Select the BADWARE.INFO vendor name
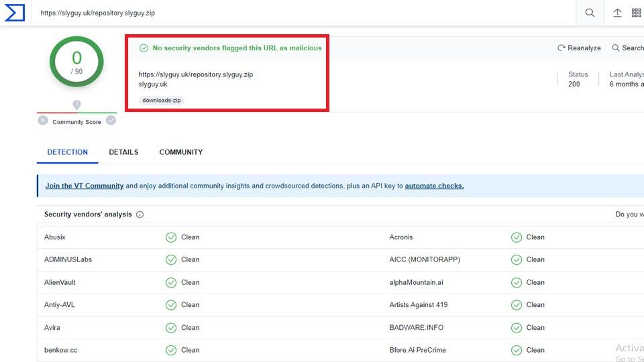 [x=416, y=328]
